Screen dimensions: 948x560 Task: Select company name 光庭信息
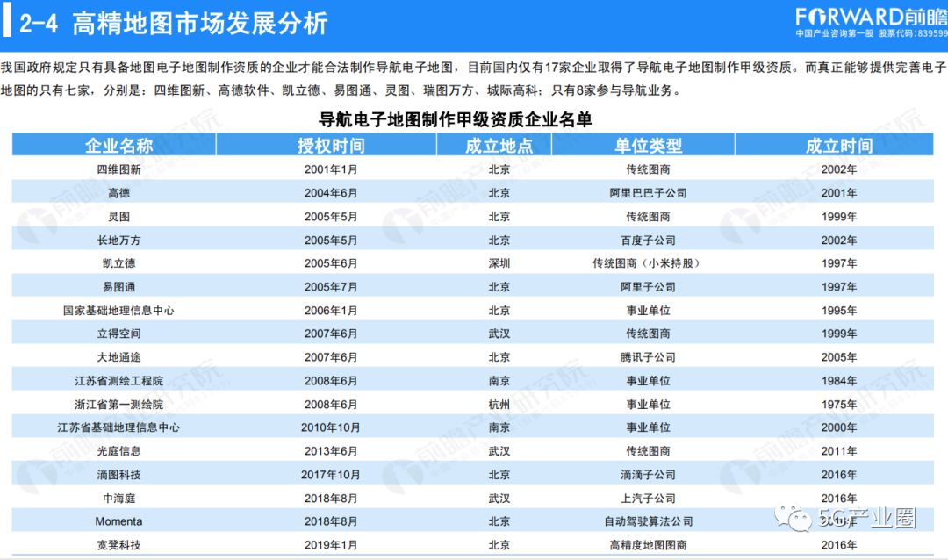click(x=118, y=450)
